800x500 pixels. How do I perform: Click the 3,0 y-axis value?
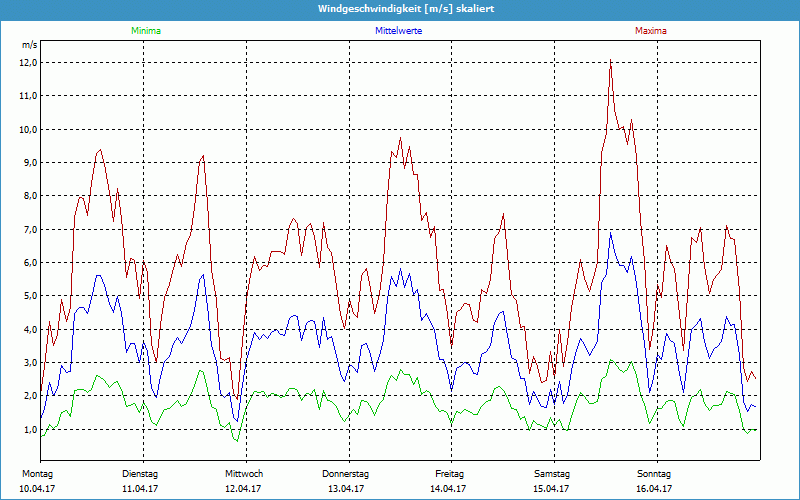31,363
